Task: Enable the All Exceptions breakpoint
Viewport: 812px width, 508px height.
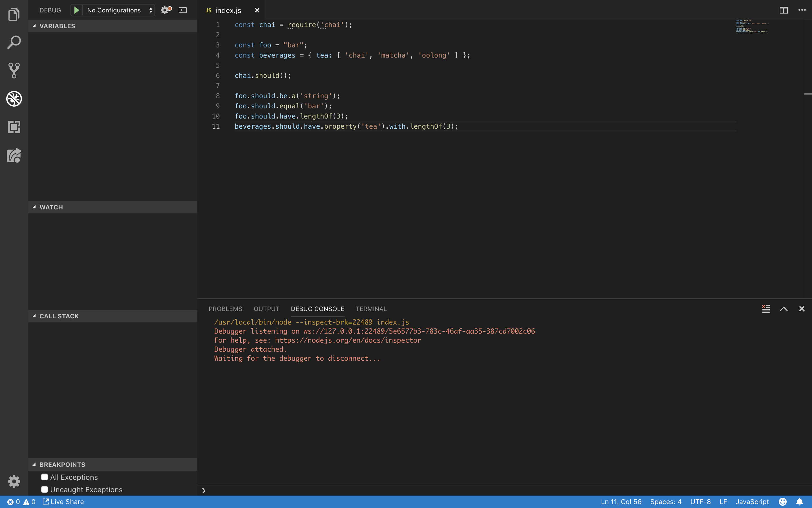Action: [45, 477]
